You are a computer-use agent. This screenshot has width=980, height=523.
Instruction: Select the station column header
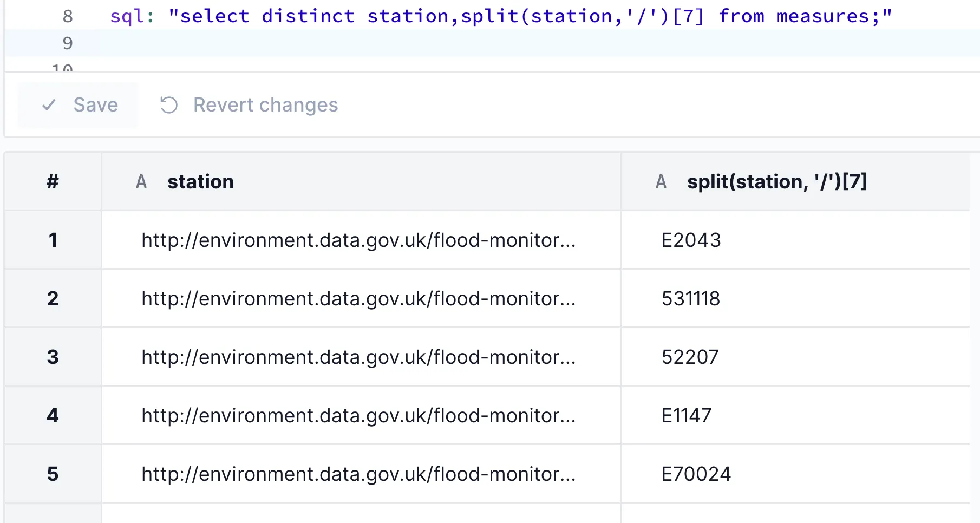point(200,182)
